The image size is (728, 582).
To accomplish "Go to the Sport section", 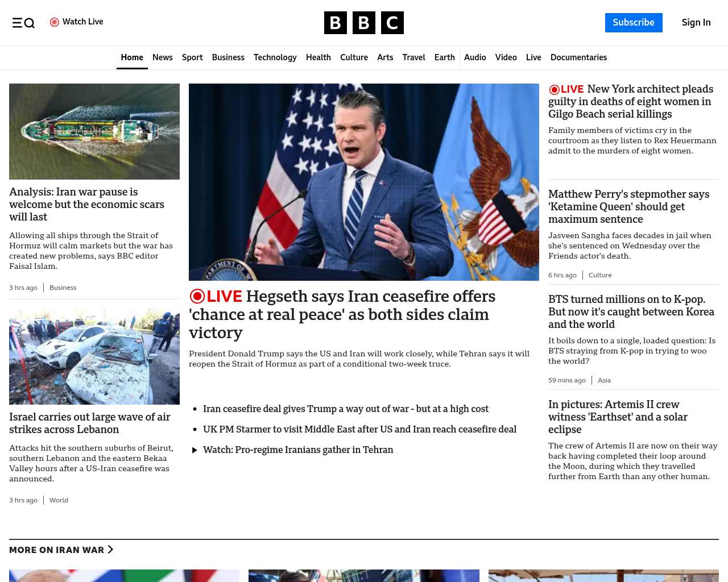I will [192, 57].
